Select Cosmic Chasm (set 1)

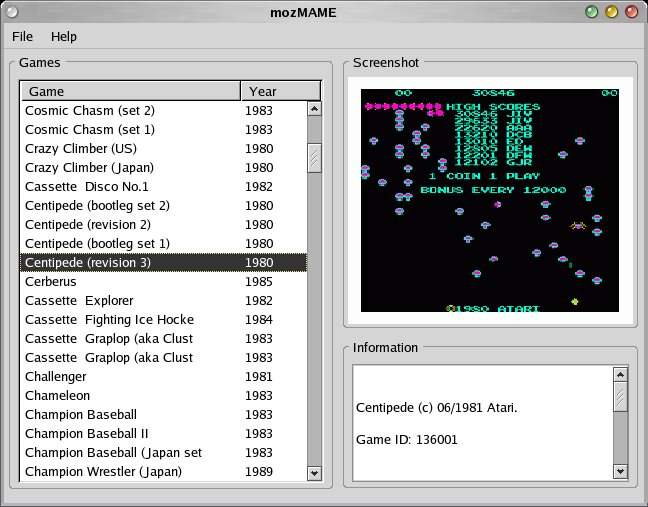pos(164,130)
